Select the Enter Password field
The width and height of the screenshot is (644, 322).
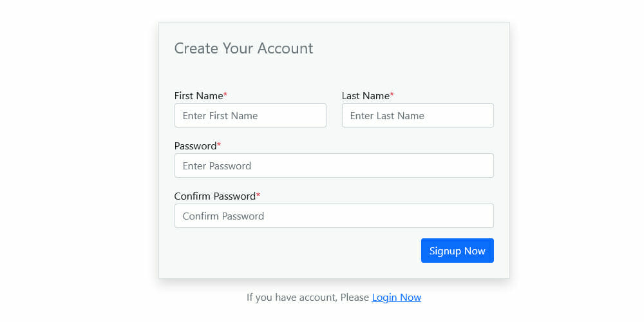(x=334, y=166)
